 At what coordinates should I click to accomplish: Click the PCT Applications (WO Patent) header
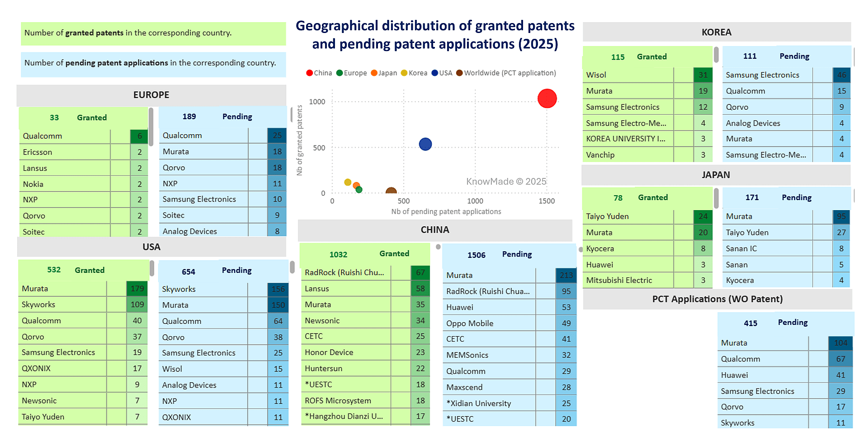point(717,299)
